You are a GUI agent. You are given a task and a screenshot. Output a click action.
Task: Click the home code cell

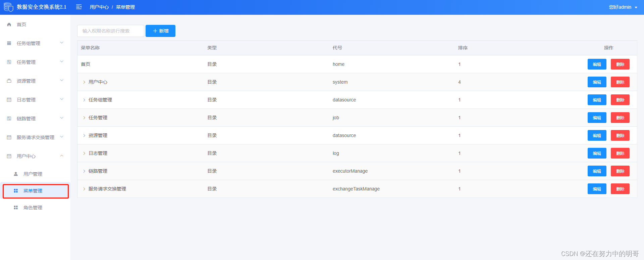tap(338, 64)
